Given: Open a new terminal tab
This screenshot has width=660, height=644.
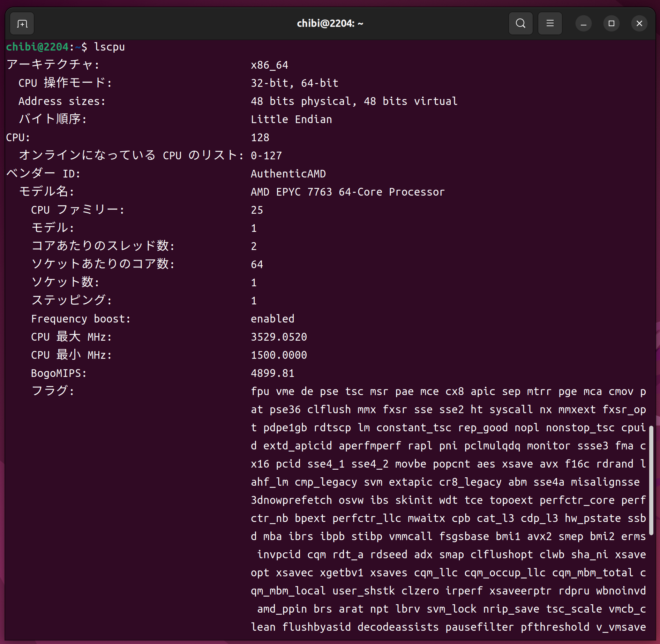Looking at the screenshot, I should click(x=22, y=24).
